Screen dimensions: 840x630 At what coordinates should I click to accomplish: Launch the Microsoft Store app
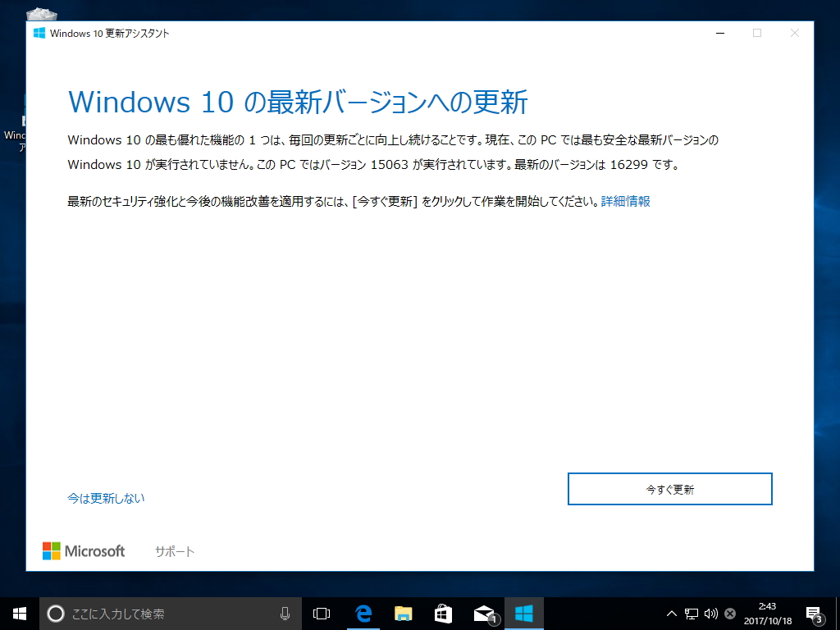[x=443, y=613]
